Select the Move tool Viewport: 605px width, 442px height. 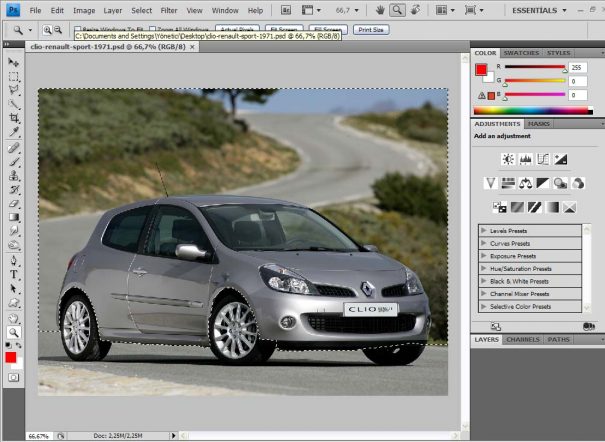(x=14, y=62)
